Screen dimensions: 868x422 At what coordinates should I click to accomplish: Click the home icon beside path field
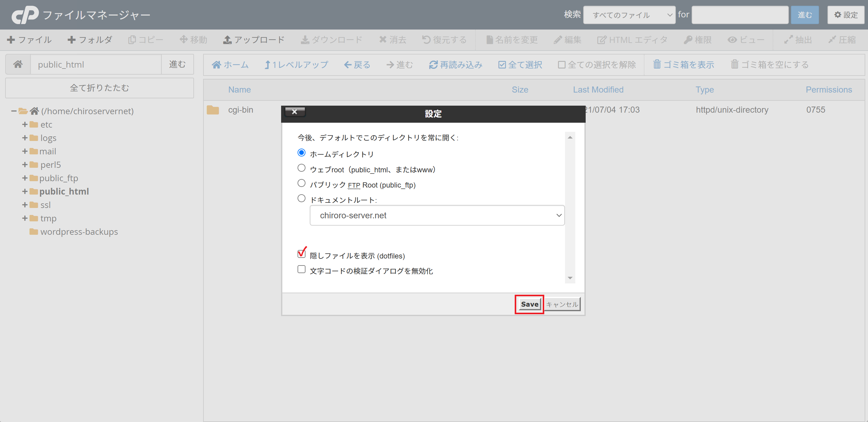pos(18,64)
